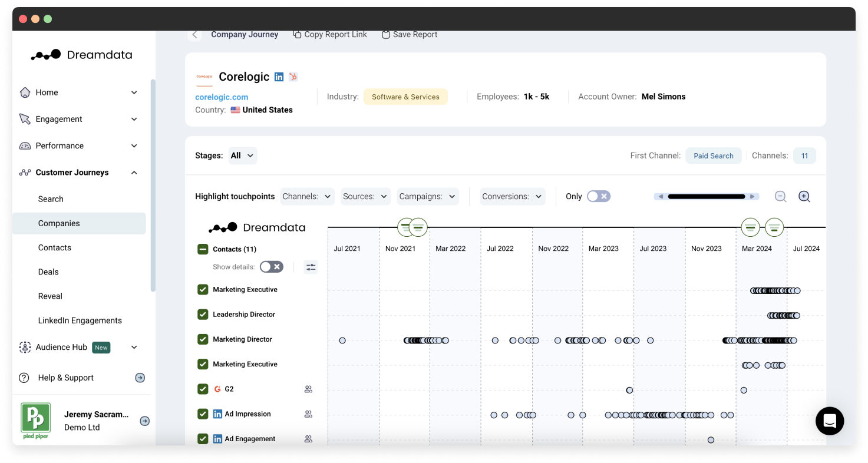Click the zoom out magnifier
The image size is (868, 463).
pyautogui.click(x=781, y=197)
